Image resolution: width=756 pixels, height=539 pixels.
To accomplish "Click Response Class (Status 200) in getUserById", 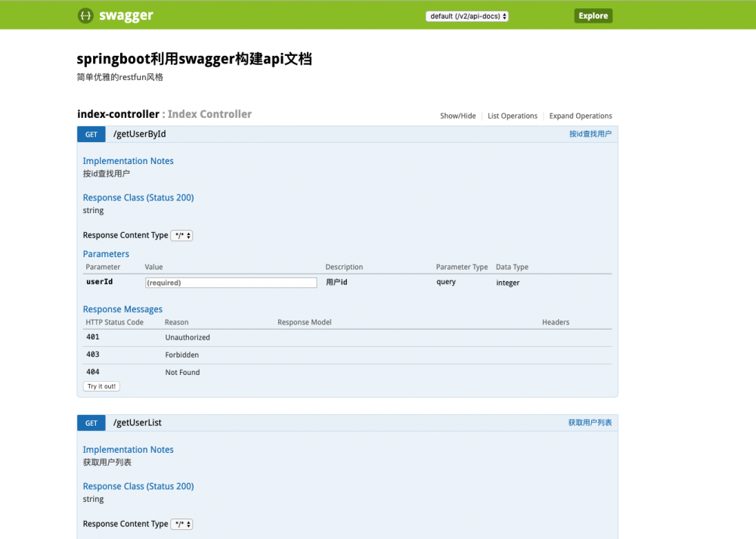I will coord(138,197).
